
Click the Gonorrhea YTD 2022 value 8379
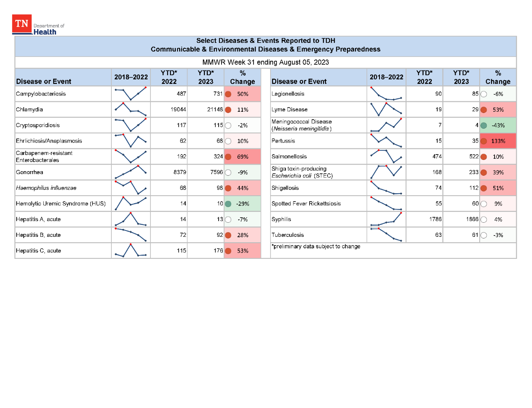(180, 172)
